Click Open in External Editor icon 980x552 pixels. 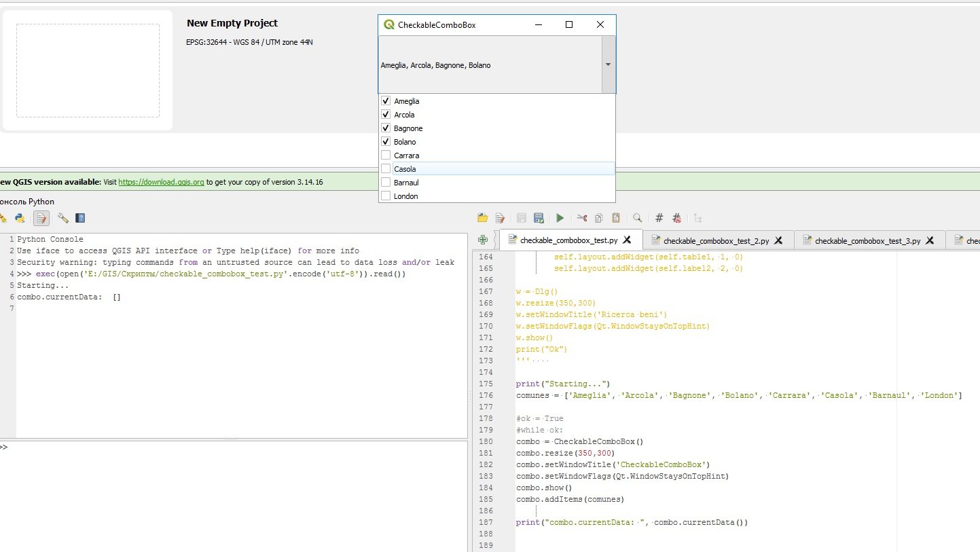501,218
